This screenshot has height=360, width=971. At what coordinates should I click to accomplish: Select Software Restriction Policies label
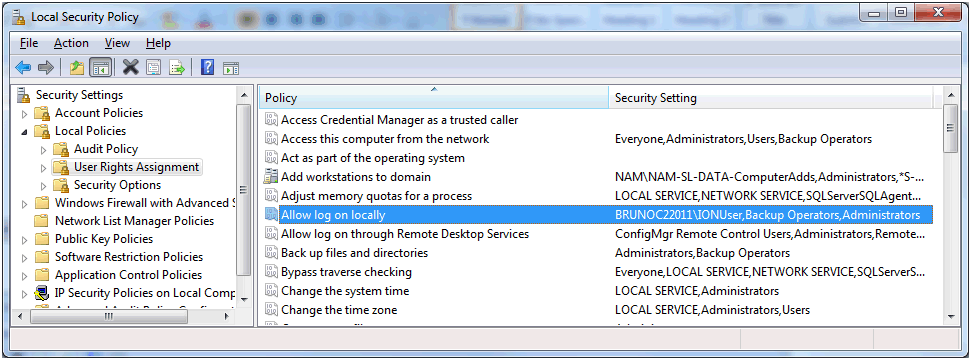click(x=128, y=257)
